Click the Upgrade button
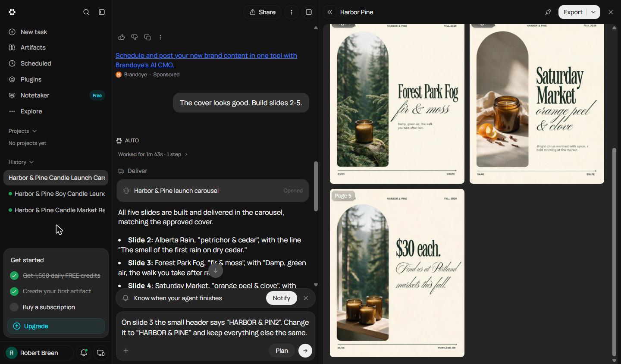621x364 pixels. click(56, 326)
